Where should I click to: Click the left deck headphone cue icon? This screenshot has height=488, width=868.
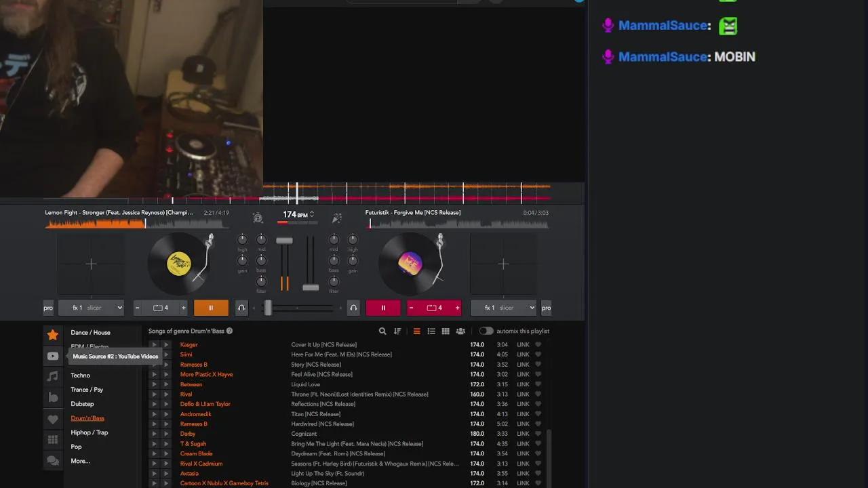coord(241,308)
